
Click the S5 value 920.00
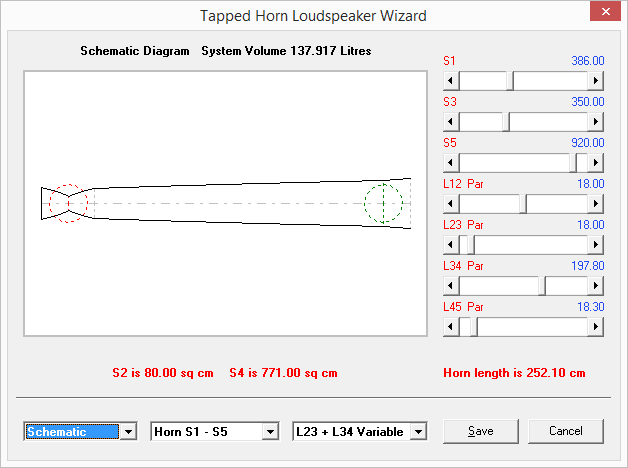coord(588,143)
